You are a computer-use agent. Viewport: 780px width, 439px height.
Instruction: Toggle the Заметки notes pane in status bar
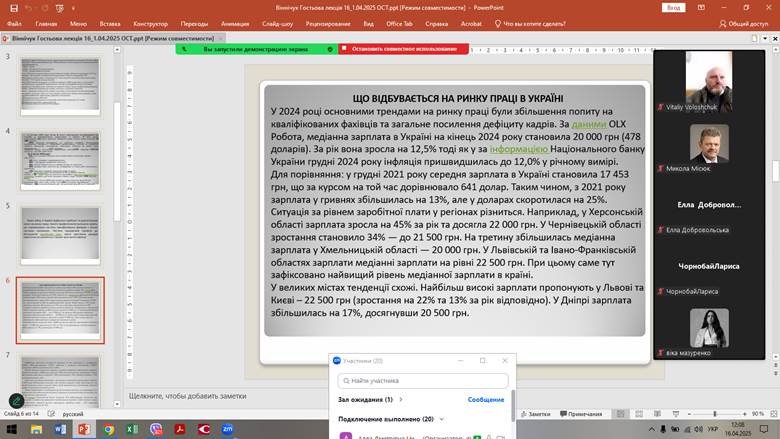[535, 413]
